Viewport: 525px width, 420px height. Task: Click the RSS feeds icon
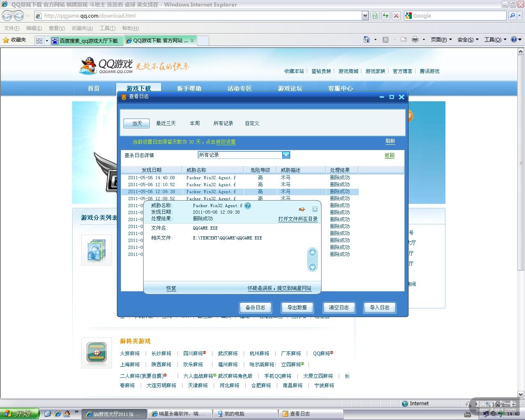(x=386, y=39)
